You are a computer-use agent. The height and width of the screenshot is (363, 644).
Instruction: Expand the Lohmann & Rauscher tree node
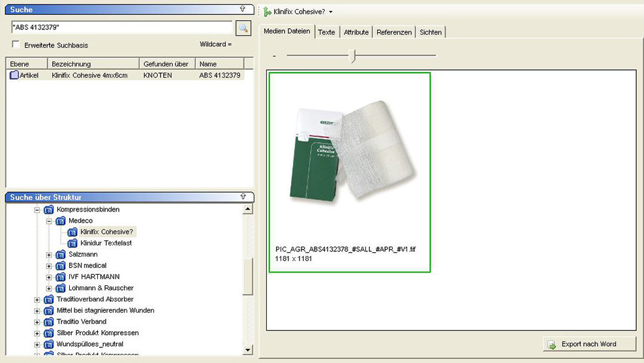click(x=49, y=289)
